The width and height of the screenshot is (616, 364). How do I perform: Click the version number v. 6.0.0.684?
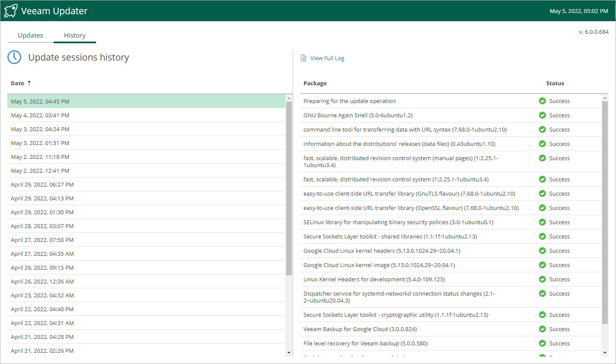pos(593,32)
